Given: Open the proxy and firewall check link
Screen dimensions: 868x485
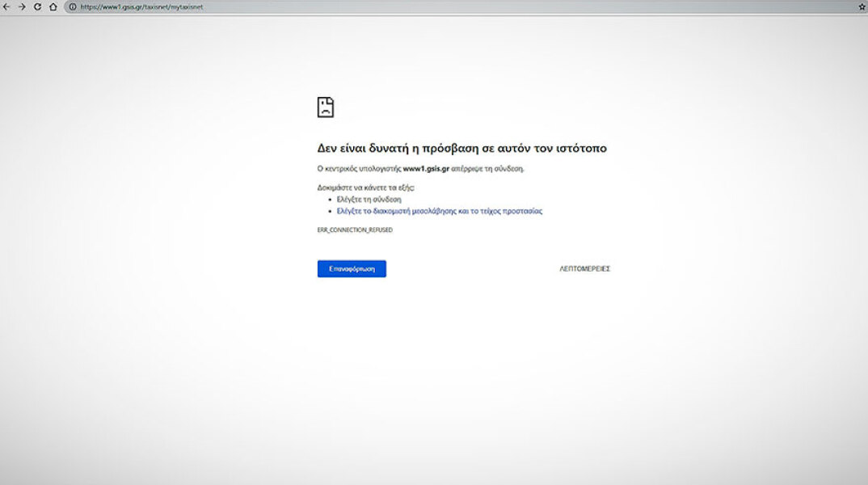Looking at the screenshot, I should (439, 211).
